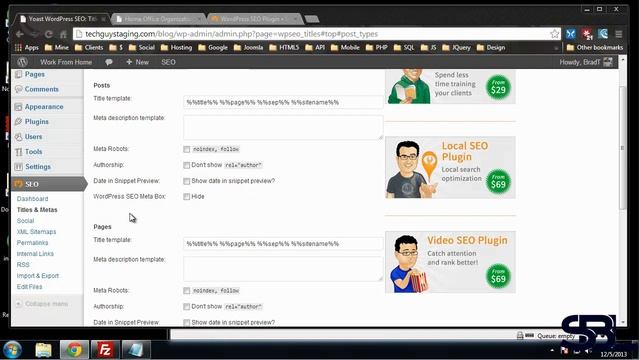The height and width of the screenshot is (360, 640).
Task: Open the Joomla bookmarks folder
Action: pyautogui.click(x=249, y=48)
